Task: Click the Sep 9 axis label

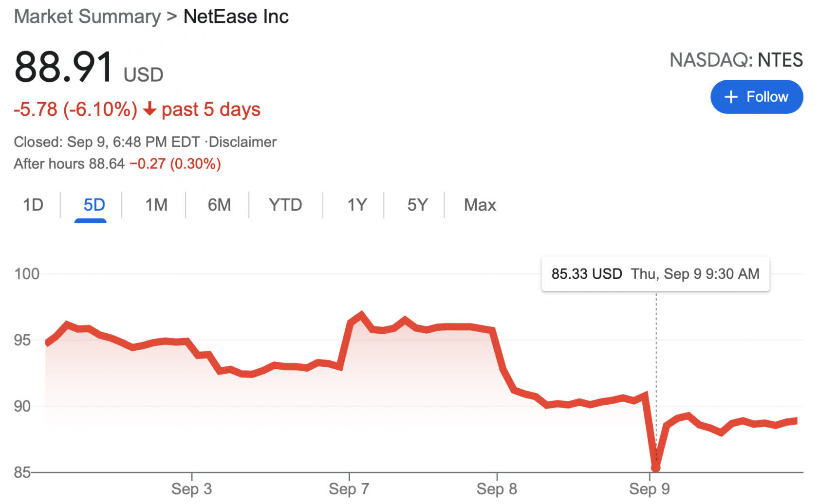Action: coord(649,489)
